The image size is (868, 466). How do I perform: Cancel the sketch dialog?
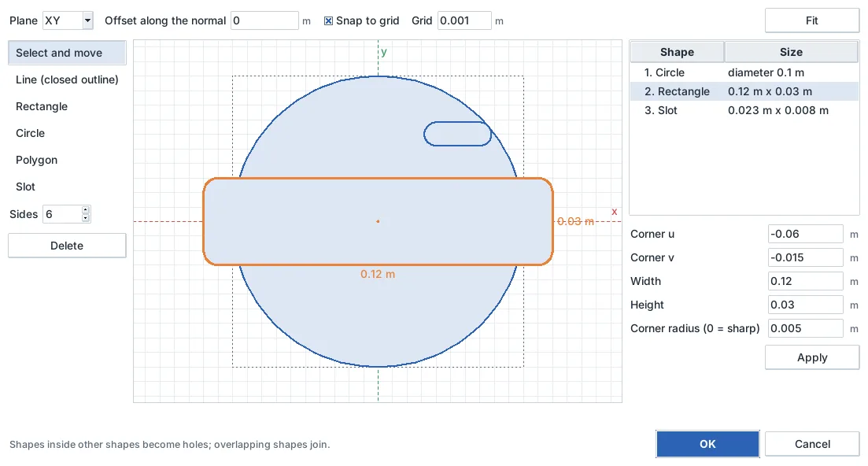pos(812,444)
